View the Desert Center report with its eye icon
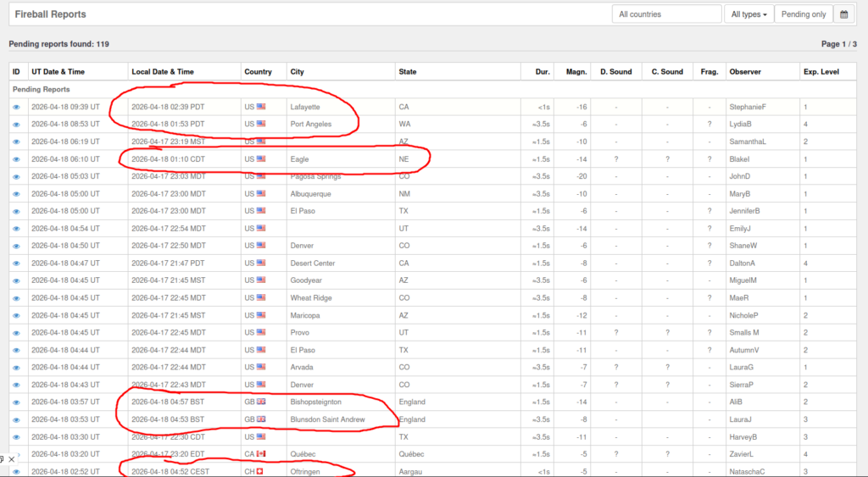The width and height of the screenshot is (868, 477). (x=16, y=263)
